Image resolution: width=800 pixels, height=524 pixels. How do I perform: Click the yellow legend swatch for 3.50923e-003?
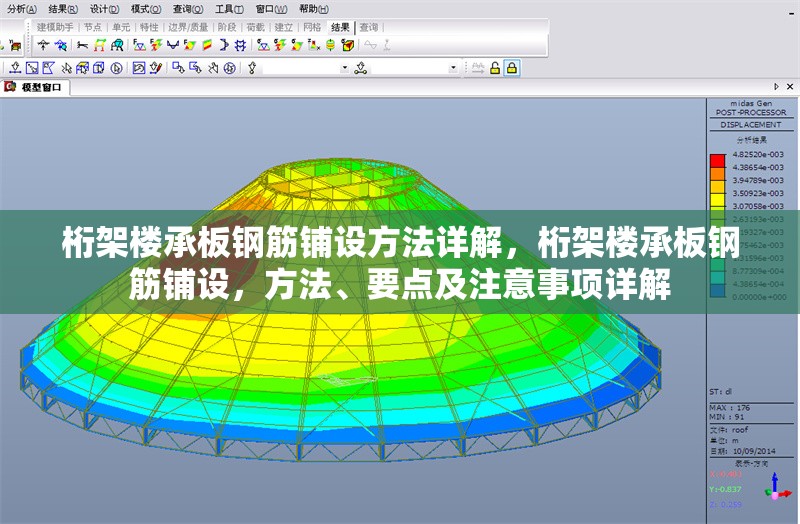point(717,199)
